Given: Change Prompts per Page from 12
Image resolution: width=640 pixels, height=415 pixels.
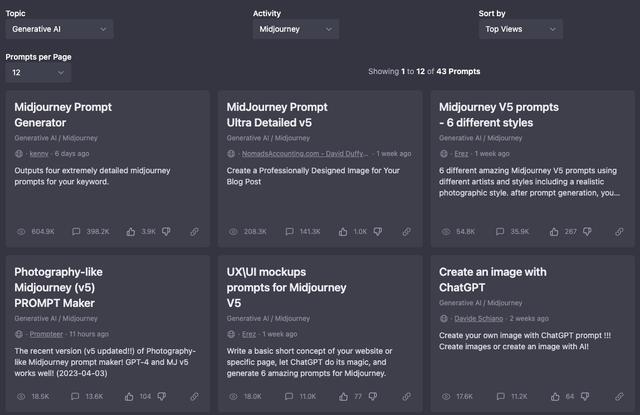Looking at the screenshot, I should tap(38, 73).
